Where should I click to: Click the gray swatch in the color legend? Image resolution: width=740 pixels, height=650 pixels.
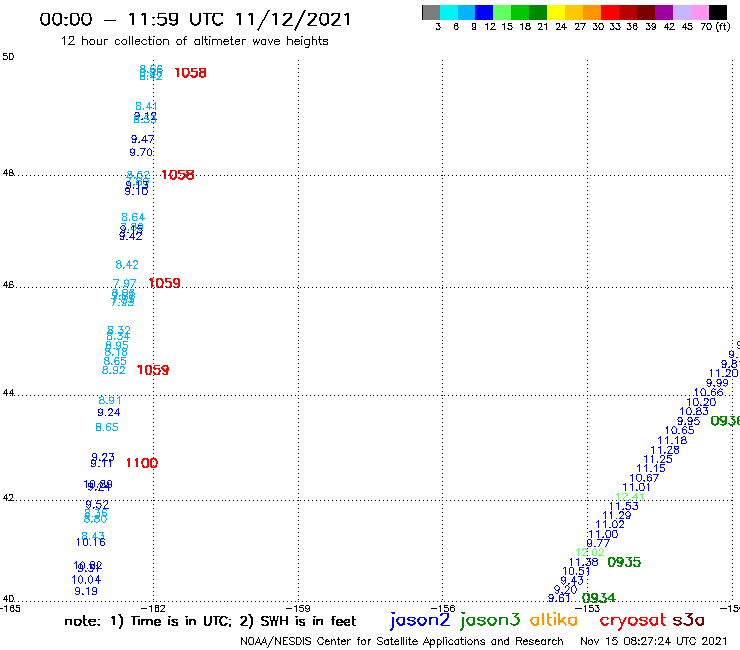(x=431, y=12)
